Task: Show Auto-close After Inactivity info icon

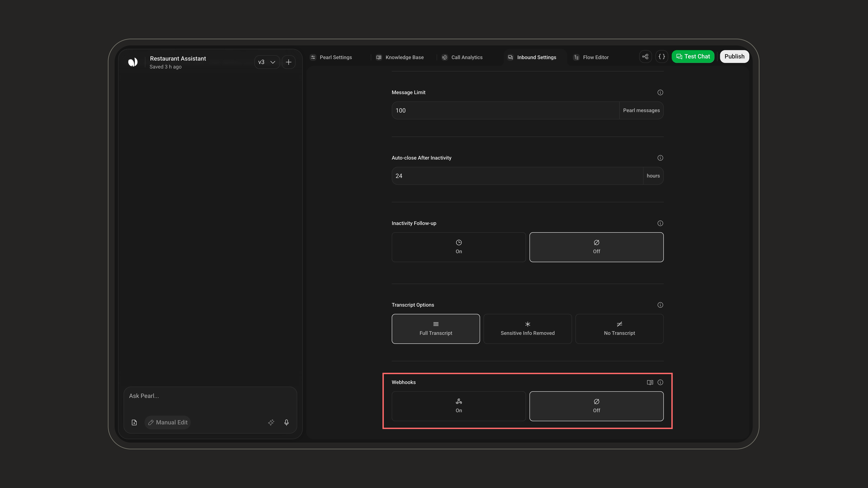Action: [660, 158]
